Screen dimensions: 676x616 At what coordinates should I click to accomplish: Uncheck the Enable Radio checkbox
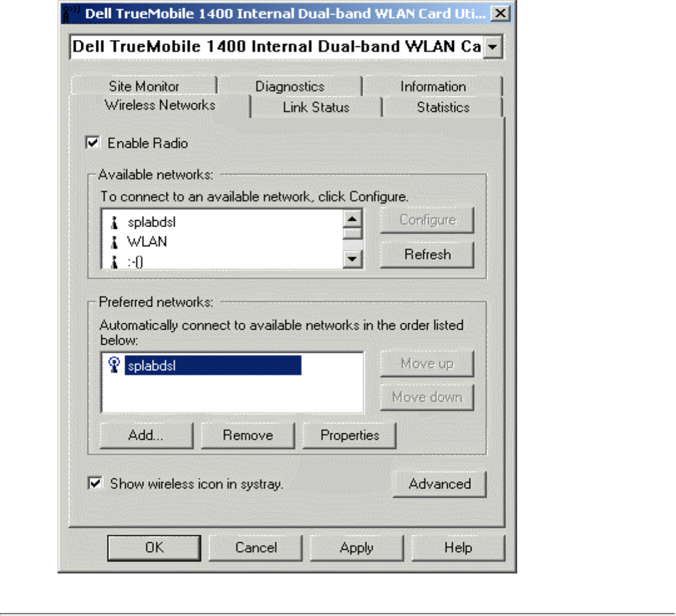point(93,143)
